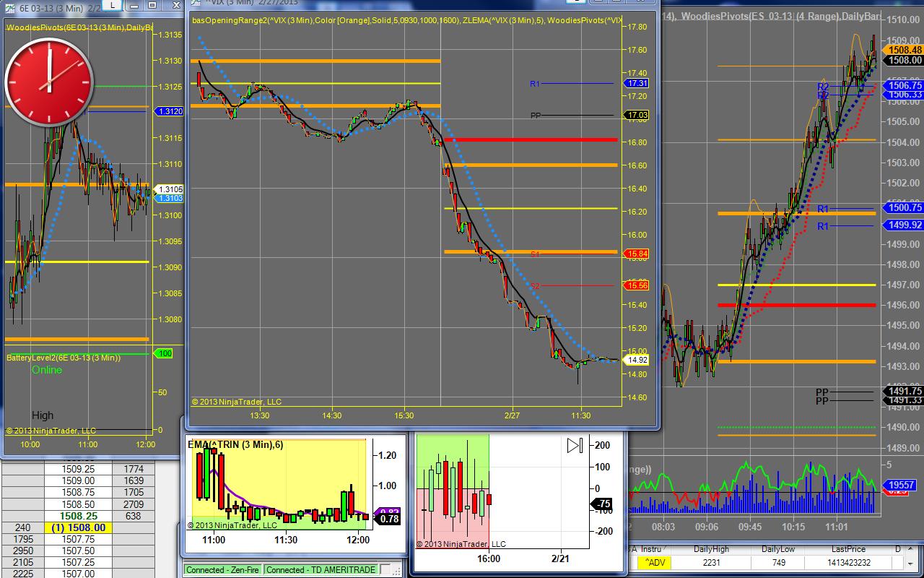This screenshot has width=924, height=578.
Task: Select the ^ADV instrument cell
Action: (x=655, y=563)
